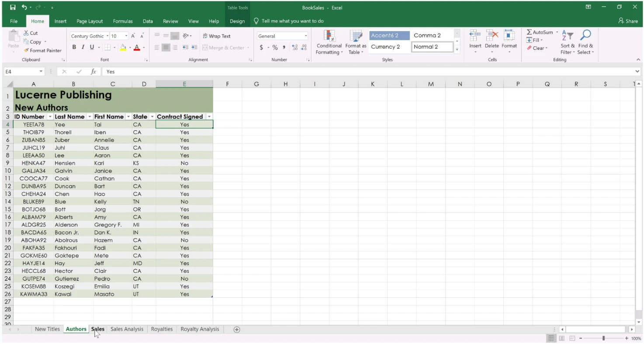This screenshot has width=644, height=344.
Task: Toggle Wrap Text for the cell
Action: [216, 36]
